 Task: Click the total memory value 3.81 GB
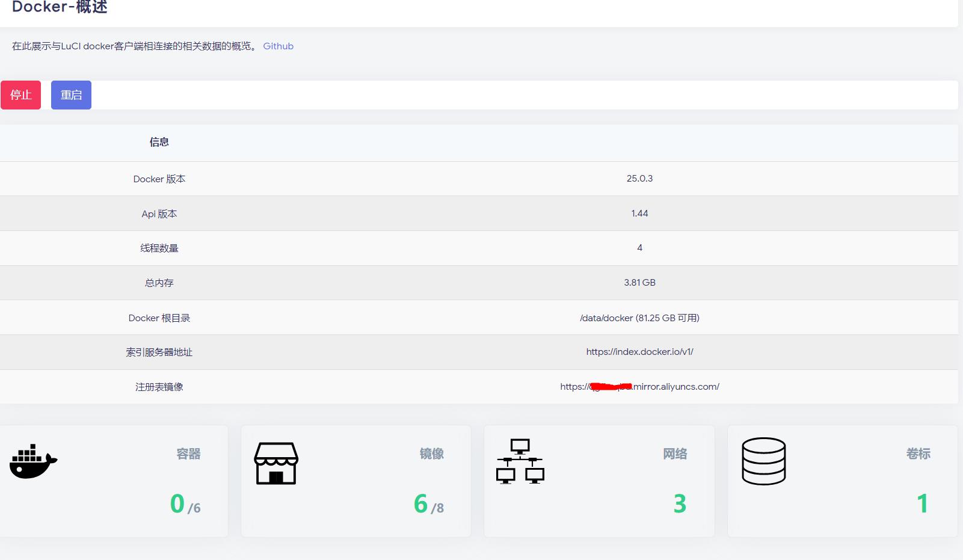coord(639,283)
